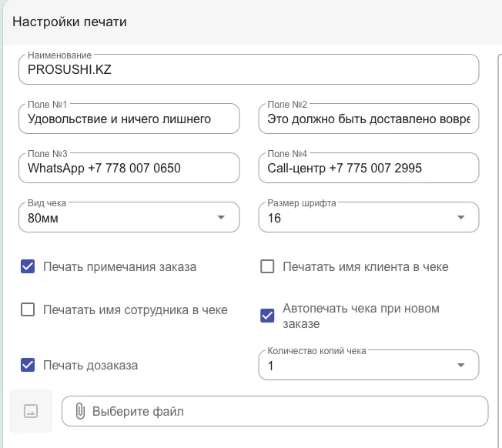
Task: Open the Количество копий чека select
Action: [369, 365]
